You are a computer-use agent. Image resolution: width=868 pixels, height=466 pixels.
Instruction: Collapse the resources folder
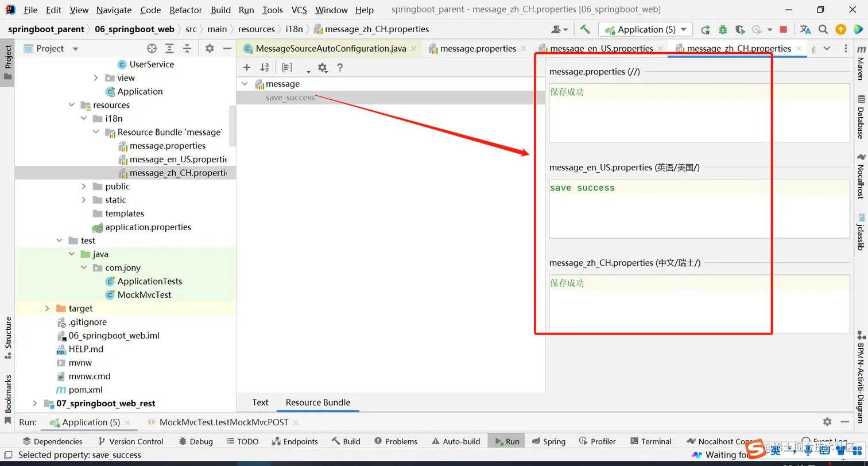pyautogui.click(x=72, y=105)
